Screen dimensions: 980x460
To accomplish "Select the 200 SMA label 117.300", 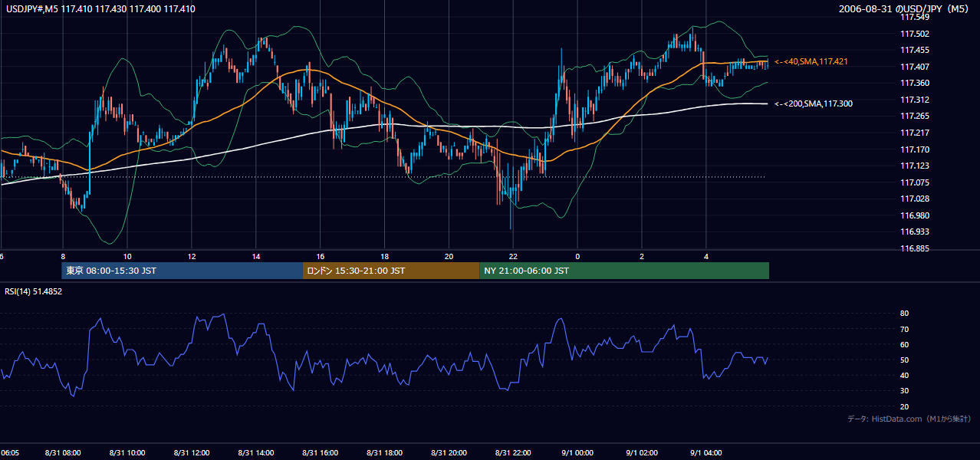I will (x=814, y=103).
